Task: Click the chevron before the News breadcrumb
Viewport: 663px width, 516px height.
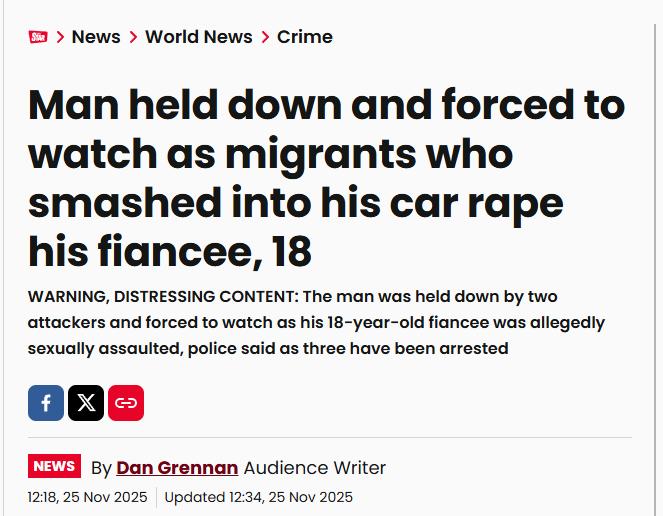Action: click(x=61, y=37)
